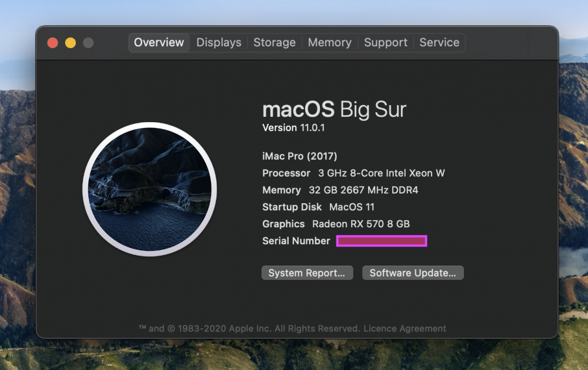Click the Serial Number label
Image resolution: width=588 pixels, height=370 pixels.
(296, 241)
